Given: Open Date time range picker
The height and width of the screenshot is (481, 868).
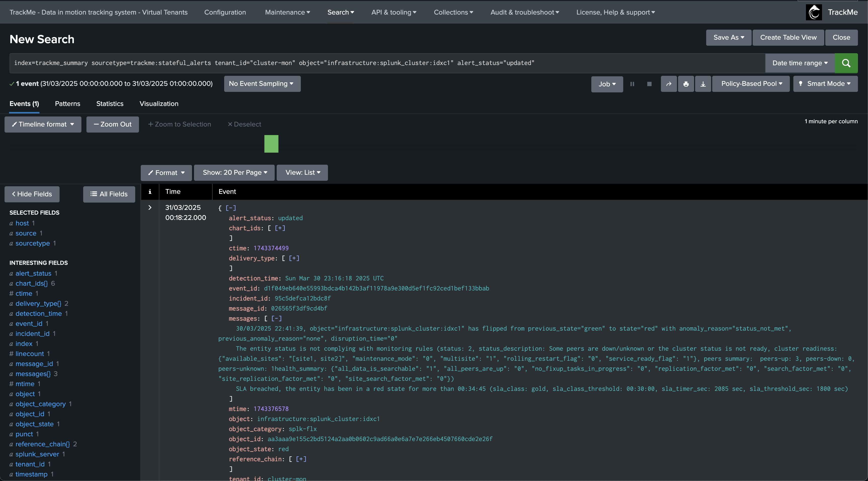Looking at the screenshot, I should click(800, 63).
